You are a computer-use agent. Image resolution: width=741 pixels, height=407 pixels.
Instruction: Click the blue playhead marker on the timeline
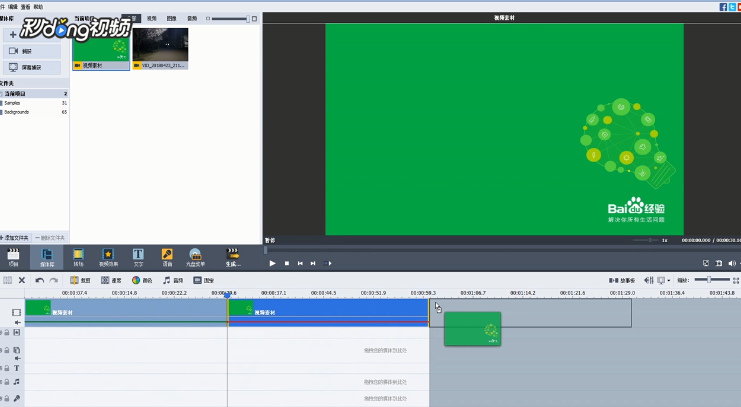[x=227, y=295]
